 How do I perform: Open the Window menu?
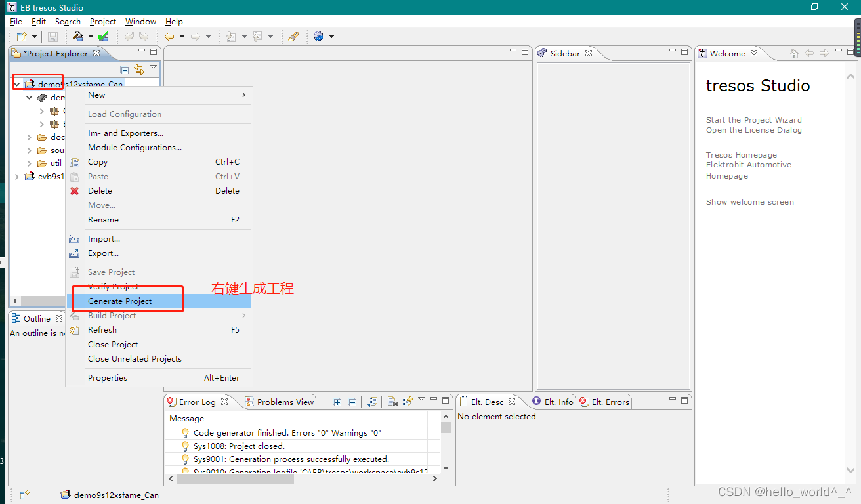[x=141, y=22]
